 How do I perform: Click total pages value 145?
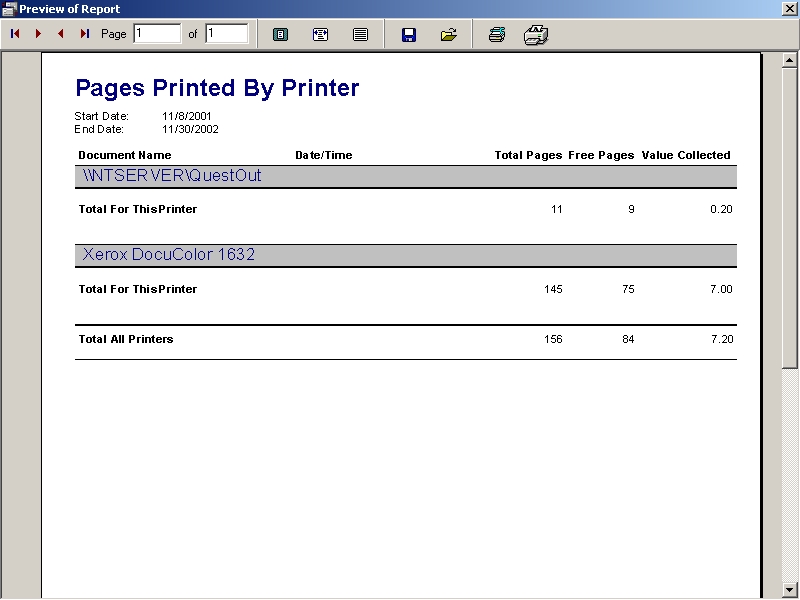click(553, 289)
